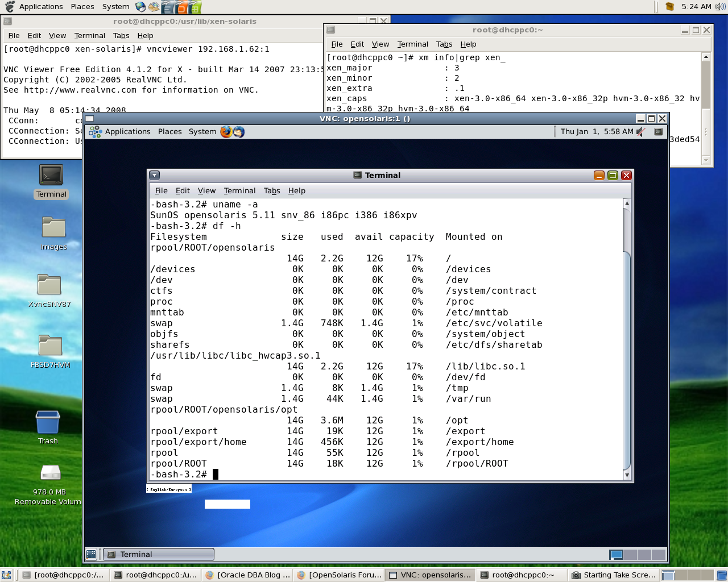Switch to OpenSolaris Forum taskbar window
The image size is (728, 582).
(x=340, y=575)
